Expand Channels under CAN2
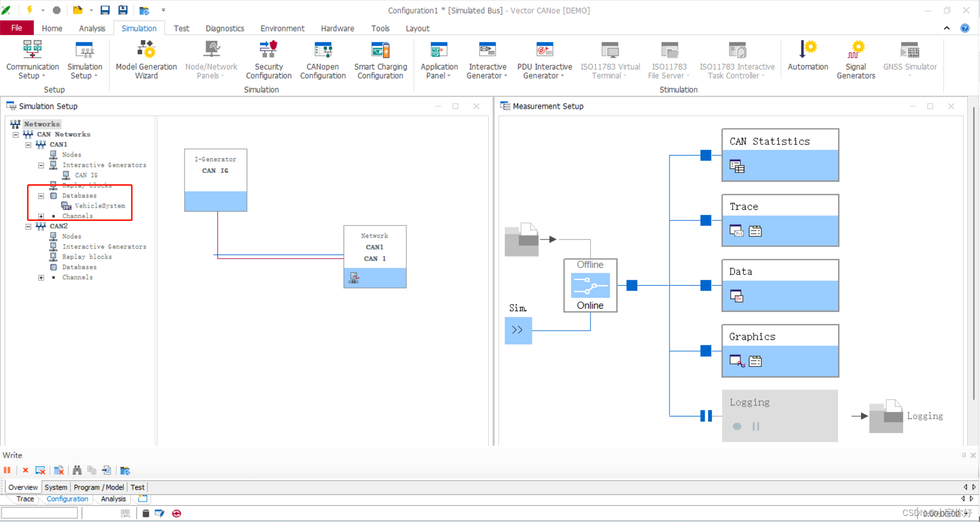This screenshot has width=980, height=522. coord(41,278)
